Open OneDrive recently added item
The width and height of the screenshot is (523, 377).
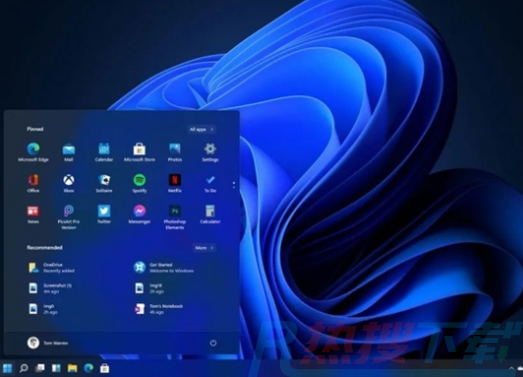click(x=52, y=268)
